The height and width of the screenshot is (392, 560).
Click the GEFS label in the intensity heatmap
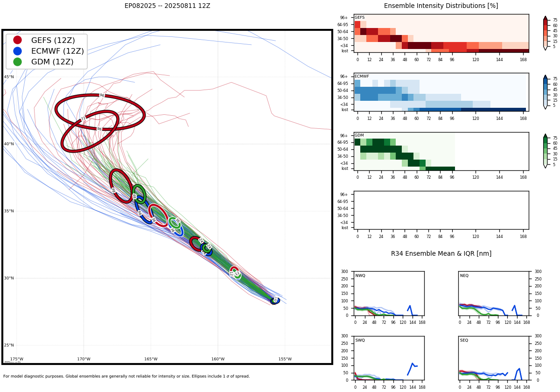(359, 18)
